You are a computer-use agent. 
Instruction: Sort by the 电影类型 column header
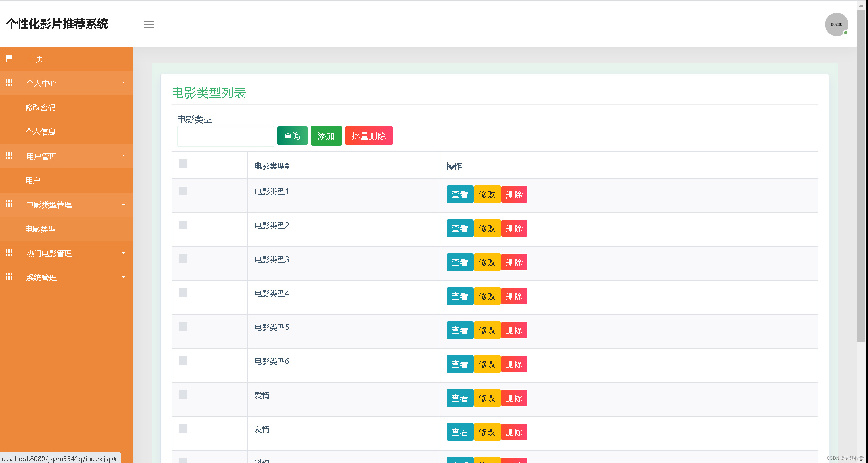click(272, 166)
